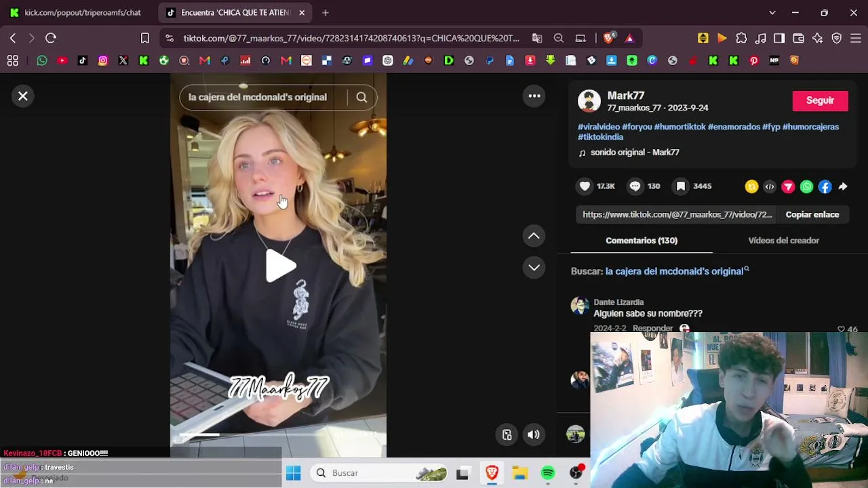The height and width of the screenshot is (488, 868).
Task: Open the extensions puzzle icon
Action: click(741, 39)
